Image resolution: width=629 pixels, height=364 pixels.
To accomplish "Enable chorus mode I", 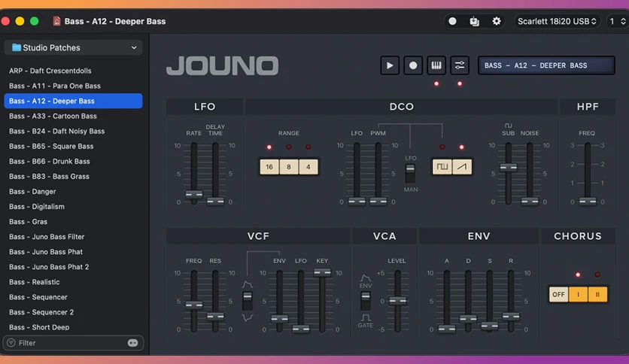I will (x=578, y=295).
